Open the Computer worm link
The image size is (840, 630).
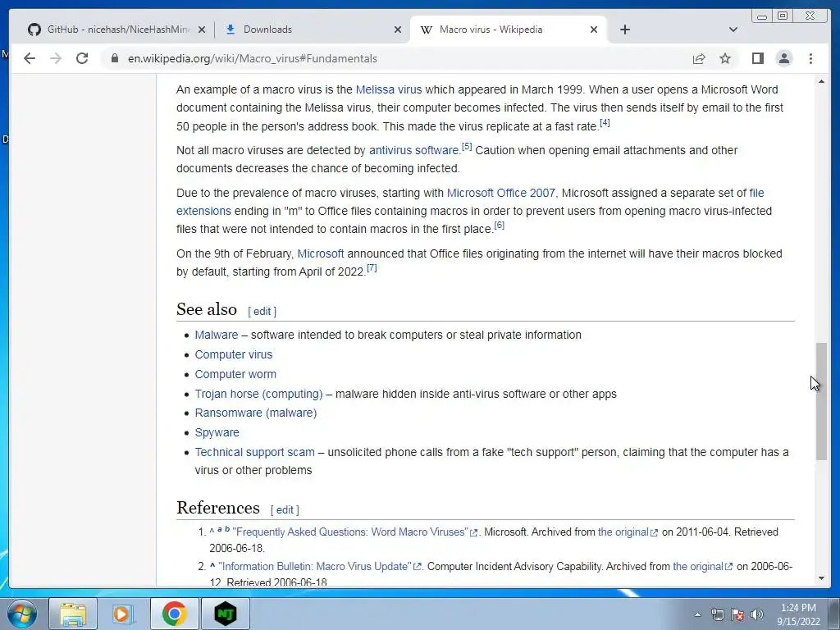(x=235, y=374)
